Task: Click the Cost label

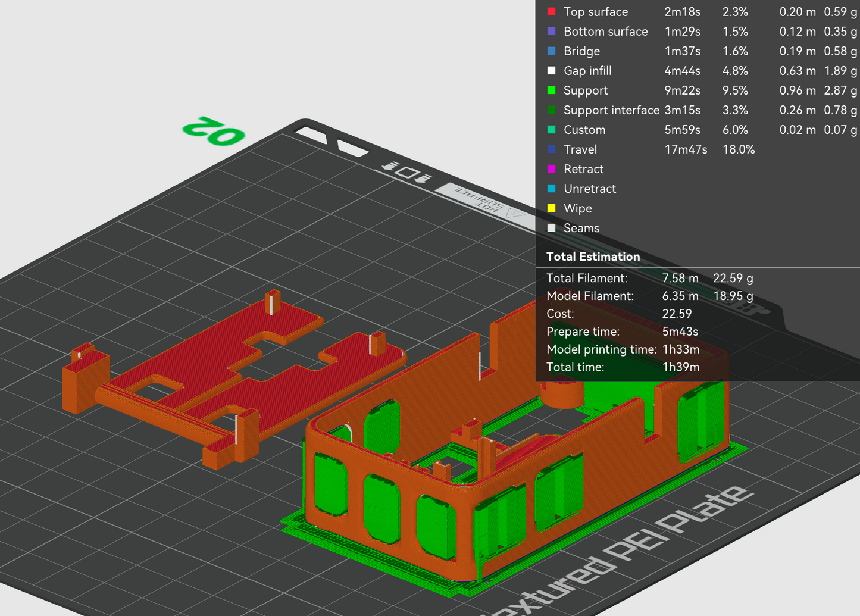Action: coord(560,314)
